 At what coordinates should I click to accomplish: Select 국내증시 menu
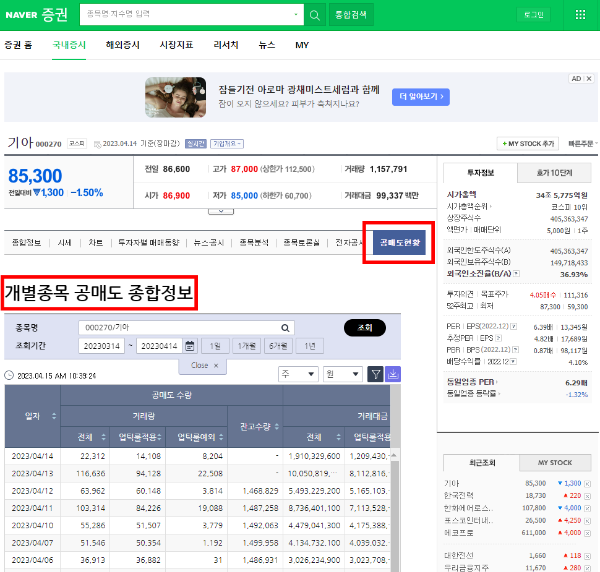[69, 45]
